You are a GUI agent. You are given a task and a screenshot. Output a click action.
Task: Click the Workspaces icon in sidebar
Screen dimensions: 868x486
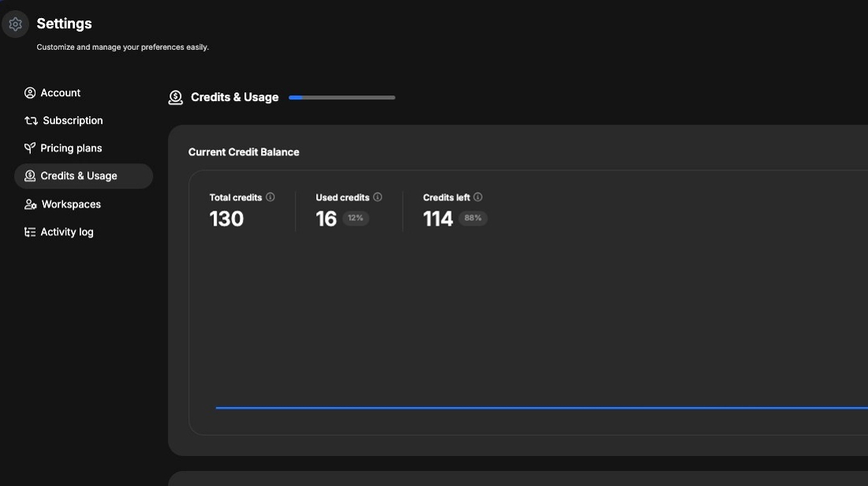click(x=31, y=204)
